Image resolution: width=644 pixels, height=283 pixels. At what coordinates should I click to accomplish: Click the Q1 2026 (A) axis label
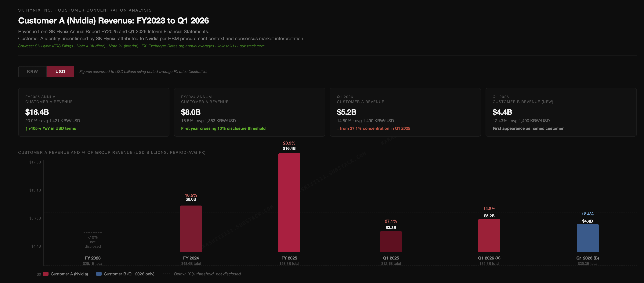489,258
